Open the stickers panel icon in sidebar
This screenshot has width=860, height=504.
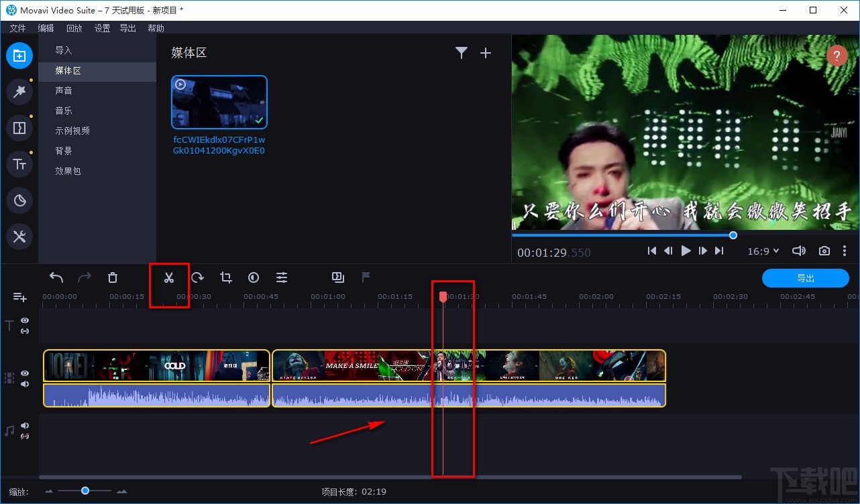tap(19, 200)
